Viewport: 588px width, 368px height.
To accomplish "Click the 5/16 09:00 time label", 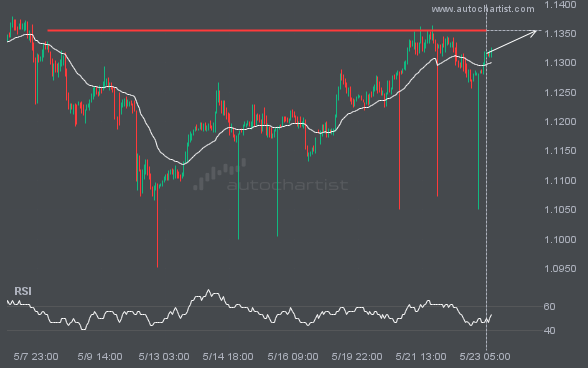I will 293,356.
